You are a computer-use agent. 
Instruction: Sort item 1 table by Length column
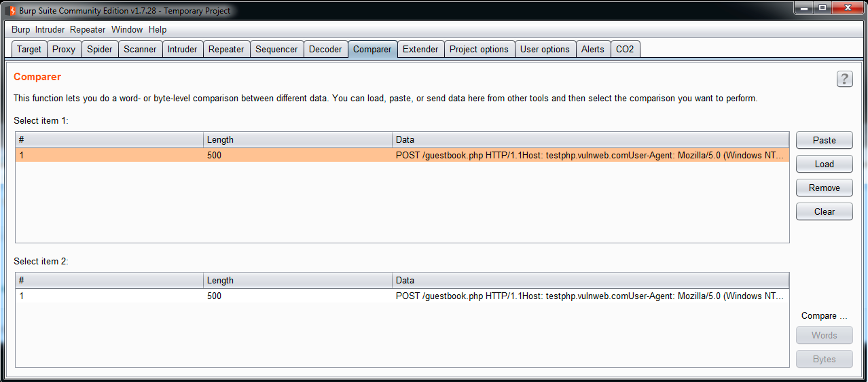(x=298, y=139)
